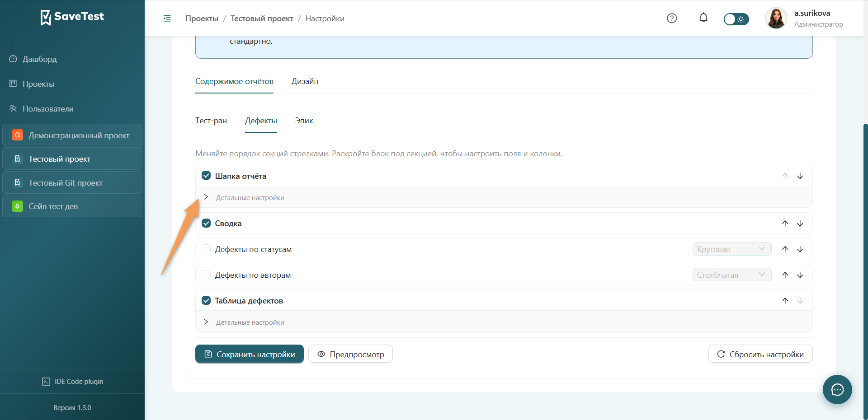
Task: Click Сохранить настройки button
Action: [x=250, y=354]
